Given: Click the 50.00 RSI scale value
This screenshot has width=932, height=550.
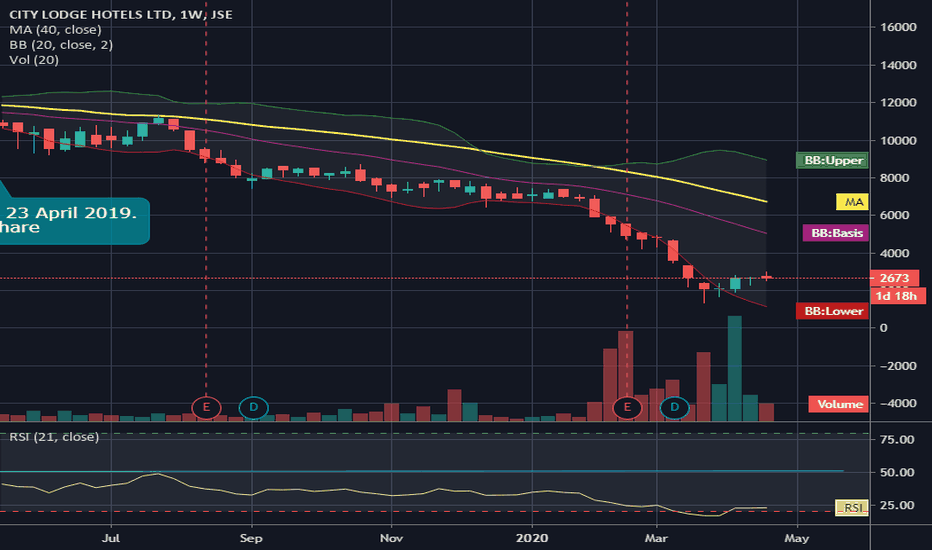Looking at the screenshot, I should click(898, 472).
